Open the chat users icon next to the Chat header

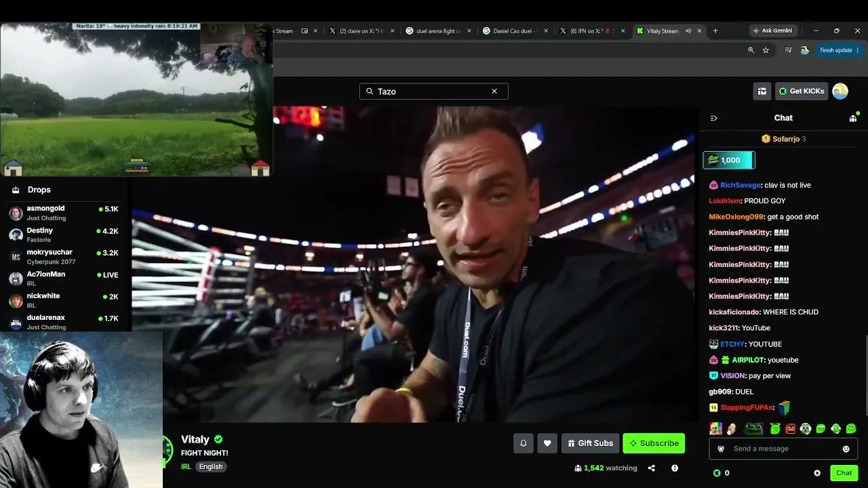coord(853,118)
